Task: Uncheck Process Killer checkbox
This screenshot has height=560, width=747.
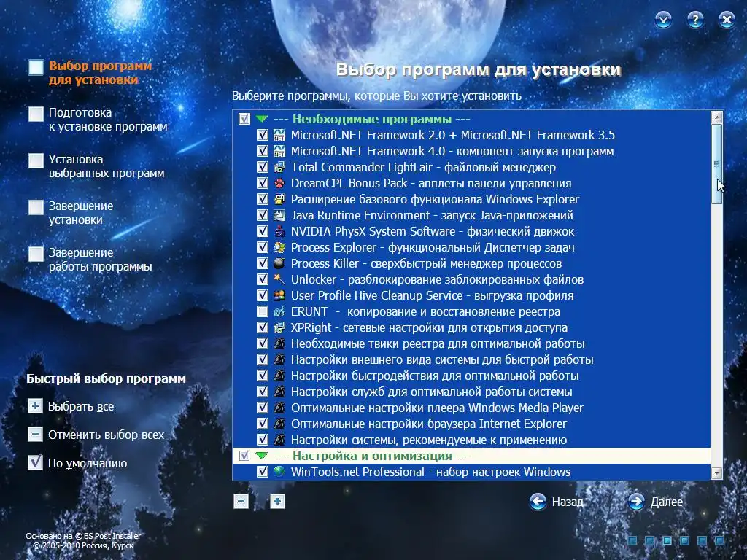Action: (x=263, y=263)
